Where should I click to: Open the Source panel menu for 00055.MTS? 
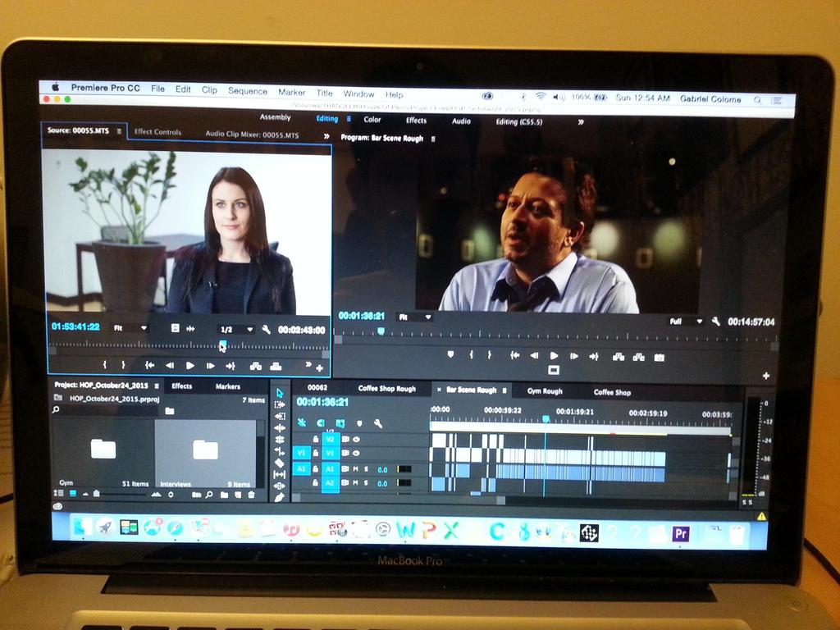pyautogui.click(x=119, y=132)
